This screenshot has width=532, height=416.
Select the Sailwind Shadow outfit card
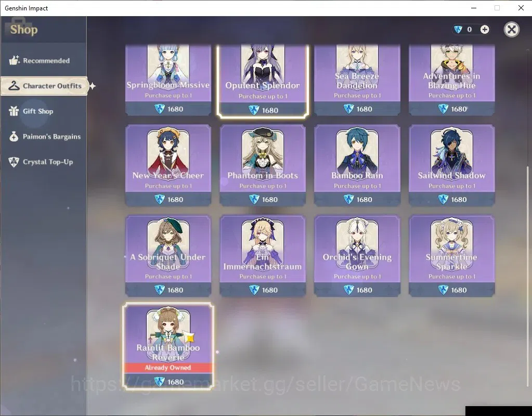tap(451, 165)
